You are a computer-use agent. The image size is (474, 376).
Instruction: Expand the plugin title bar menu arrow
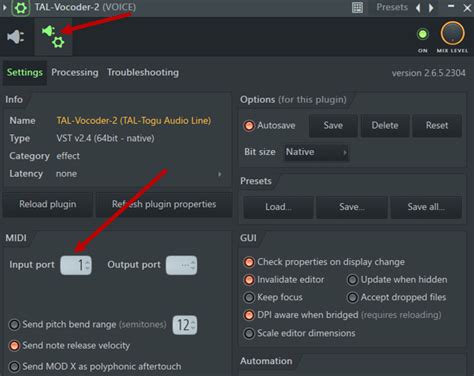[4, 7]
